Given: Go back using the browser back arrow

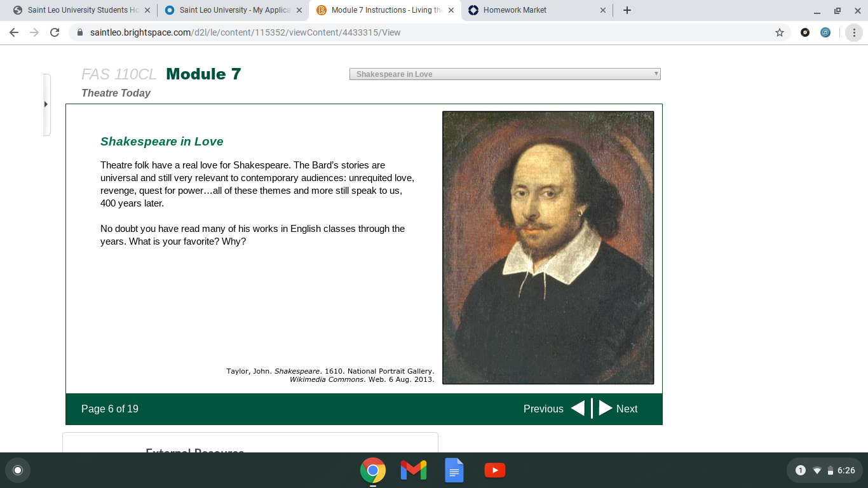Looking at the screenshot, I should [14, 32].
